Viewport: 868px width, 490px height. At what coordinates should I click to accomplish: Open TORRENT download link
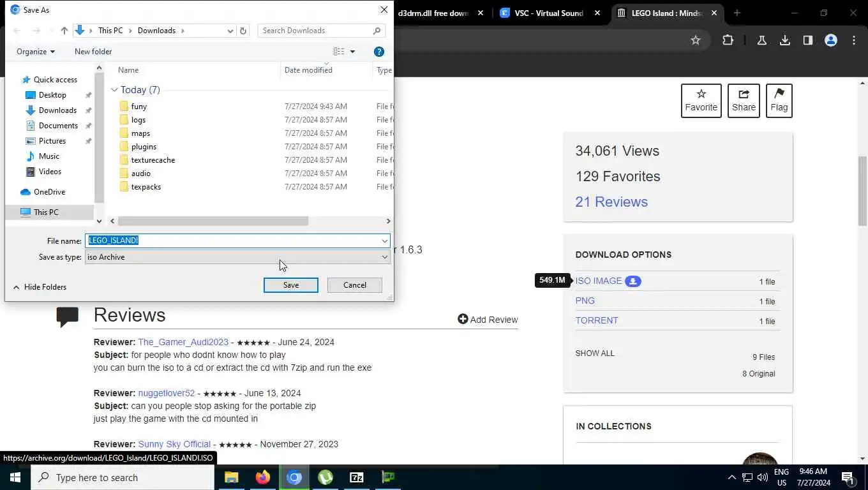click(x=597, y=320)
